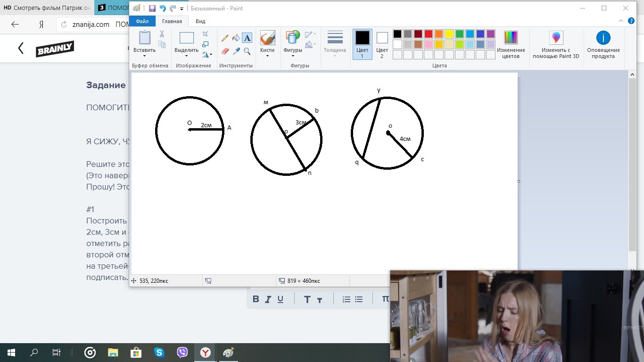
Task: Switch to the Вид ribbon tab
Action: (200, 21)
